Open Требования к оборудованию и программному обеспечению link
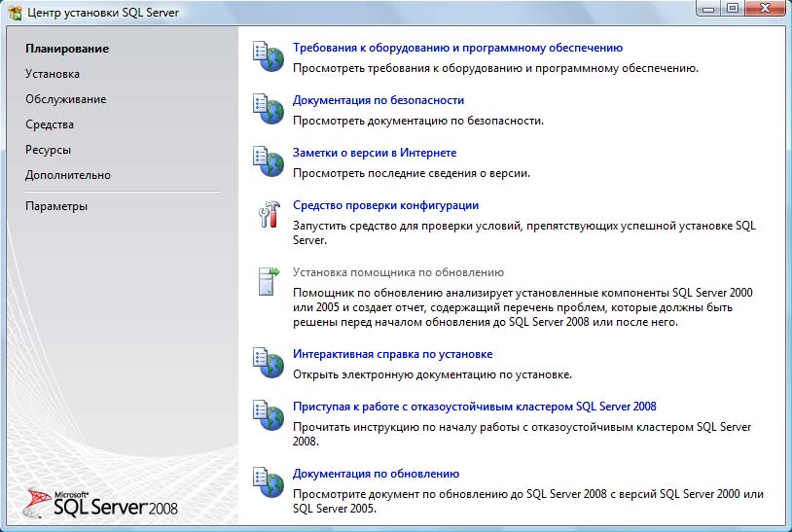The height and width of the screenshot is (532, 792). coord(457,48)
